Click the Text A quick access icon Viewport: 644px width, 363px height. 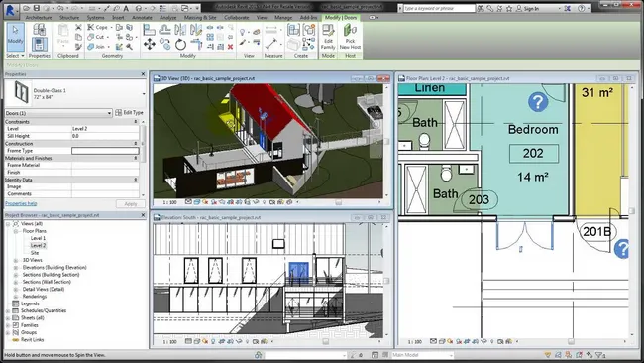click(126, 8)
